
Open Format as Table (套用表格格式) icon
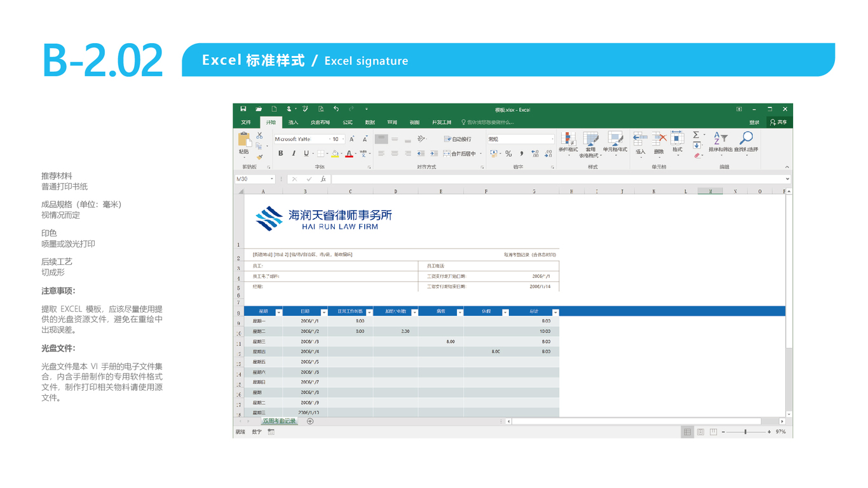pyautogui.click(x=591, y=139)
